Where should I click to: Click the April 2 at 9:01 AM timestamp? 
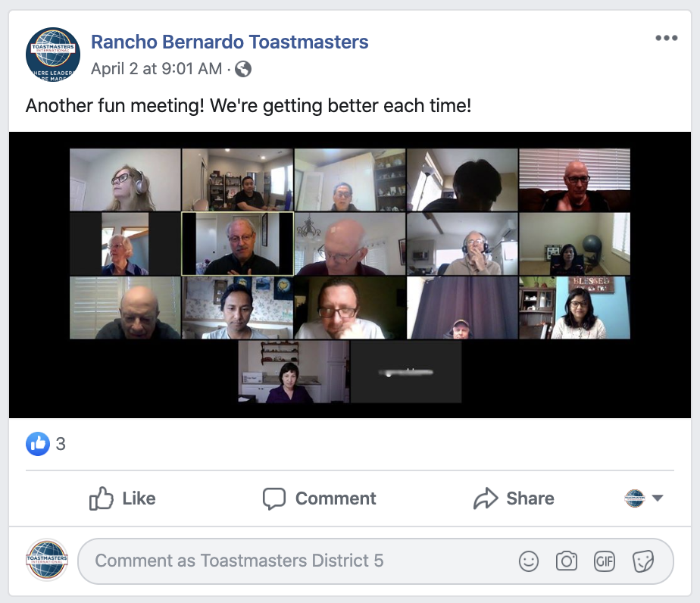click(156, 69)
